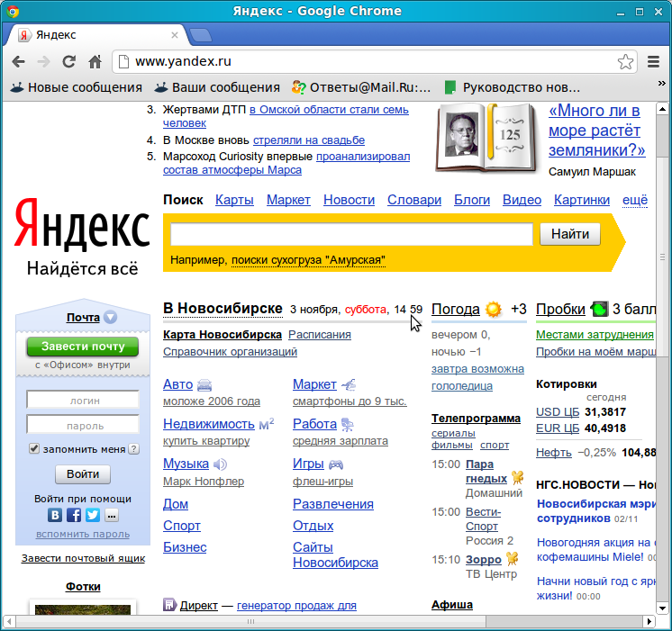This screenshot has height=631, width=672.
Task: Open a new tab with the new-tab button
Action: 201,35
